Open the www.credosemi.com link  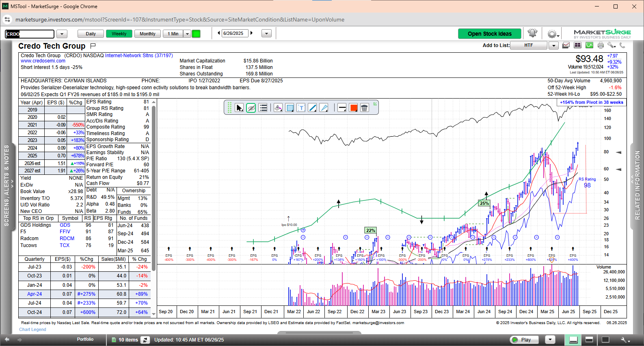[x=43, y=61]
